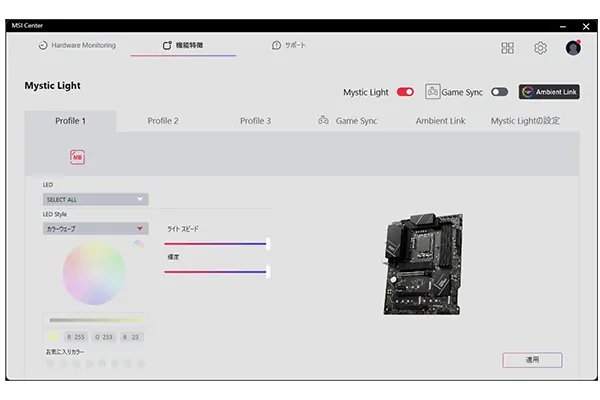Click the small rainbow color icon

tap(138, 244)
